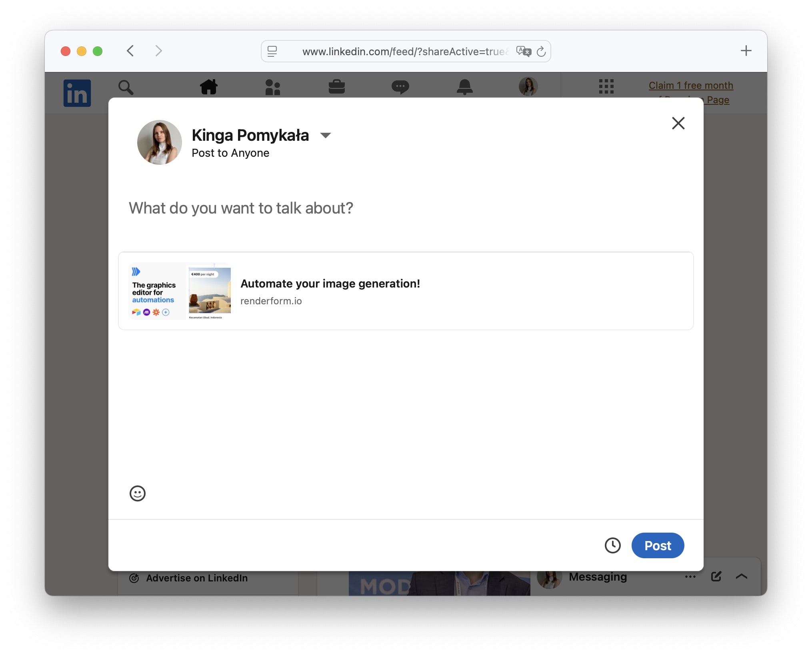Start a new message with the compose icon

pyautogui.click(x=716, y=577)
